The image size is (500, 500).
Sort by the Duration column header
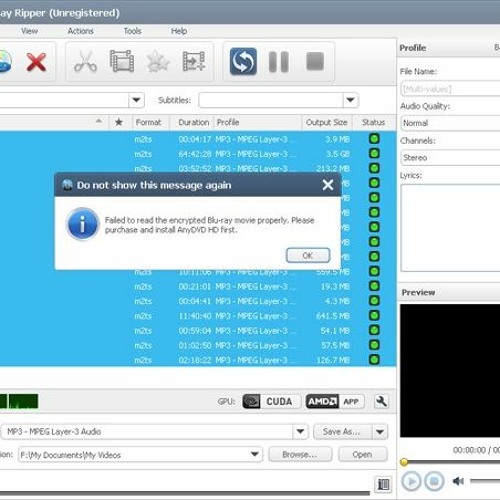click(193, 122)
